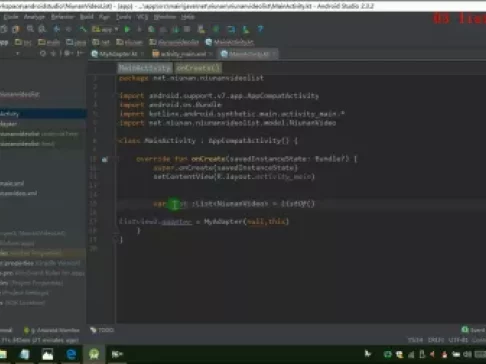
Task: Expand the project view selector dropdown arrow
Action: pos(18,53)
